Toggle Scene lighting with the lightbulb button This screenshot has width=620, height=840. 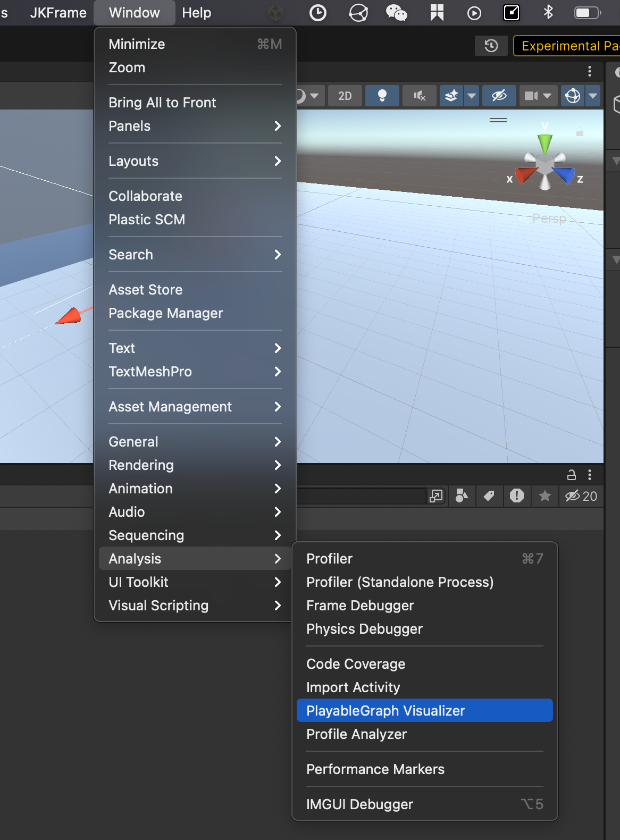[382, 96]
